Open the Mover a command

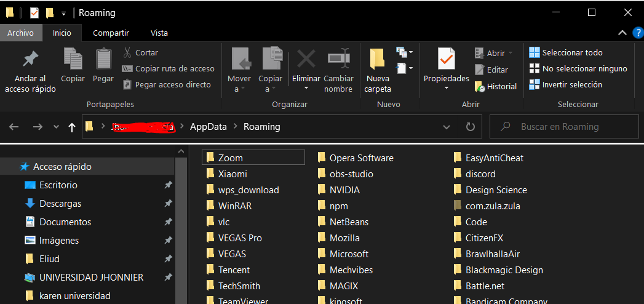coord(239,70)
